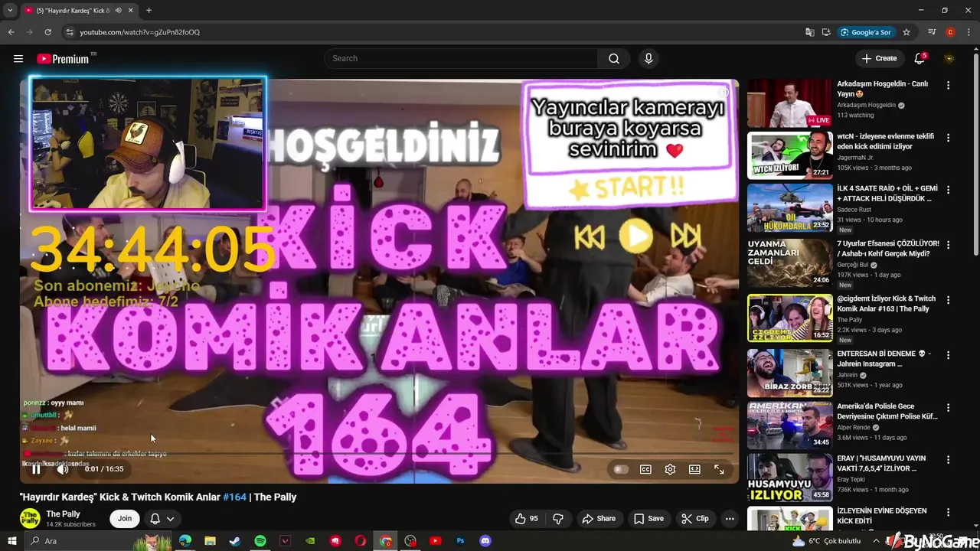The image size is (980, 551).
Task: Seek on the video progress bar
Action: point(379,455)
